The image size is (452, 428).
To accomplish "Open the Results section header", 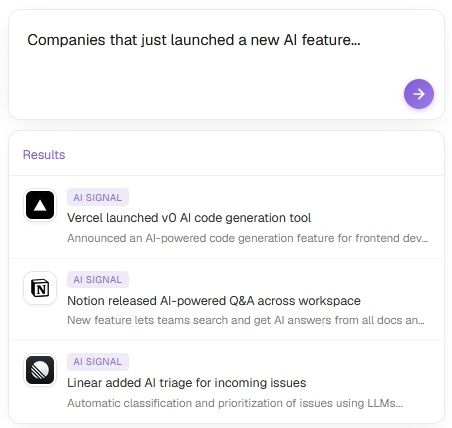I will pyautogui.click(x=44, y=155).
